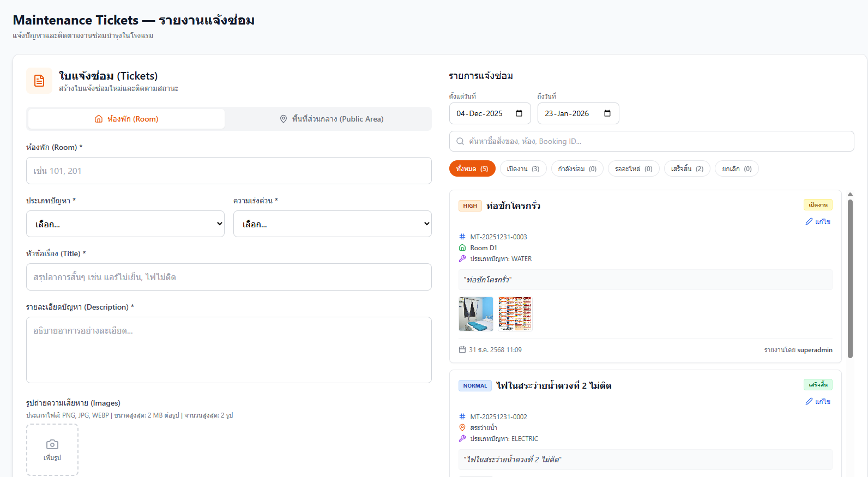The width and height of the screenshot is (868, 477).
Task: Open calendar picker for end date
Action: pos(607,113)
